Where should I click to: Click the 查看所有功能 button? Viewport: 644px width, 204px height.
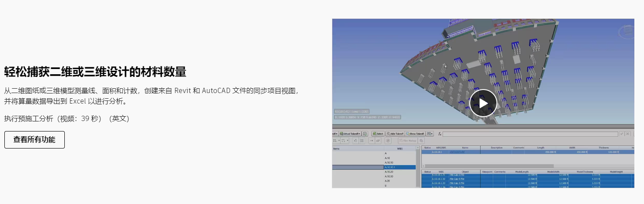[x=35, y=140]
